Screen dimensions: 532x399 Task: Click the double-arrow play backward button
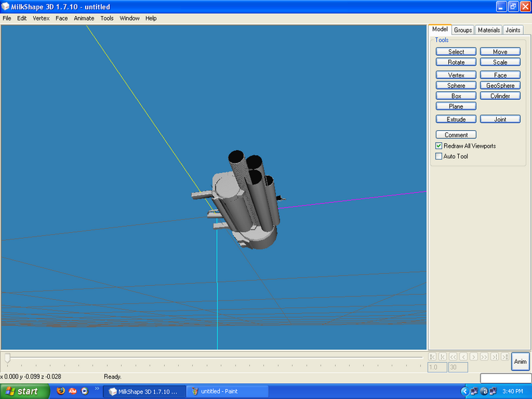pos(453,356)
